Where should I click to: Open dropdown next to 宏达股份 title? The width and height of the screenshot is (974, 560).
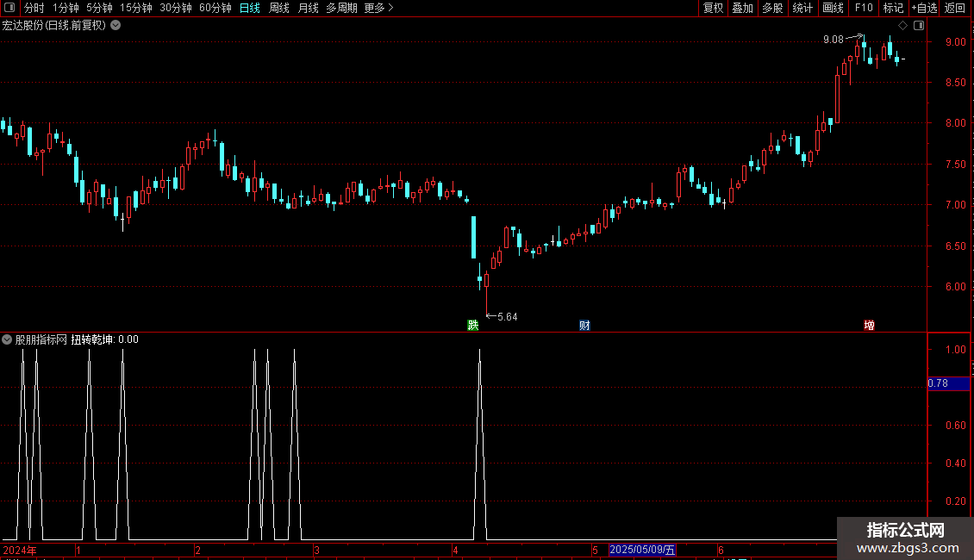click(116, 26)
